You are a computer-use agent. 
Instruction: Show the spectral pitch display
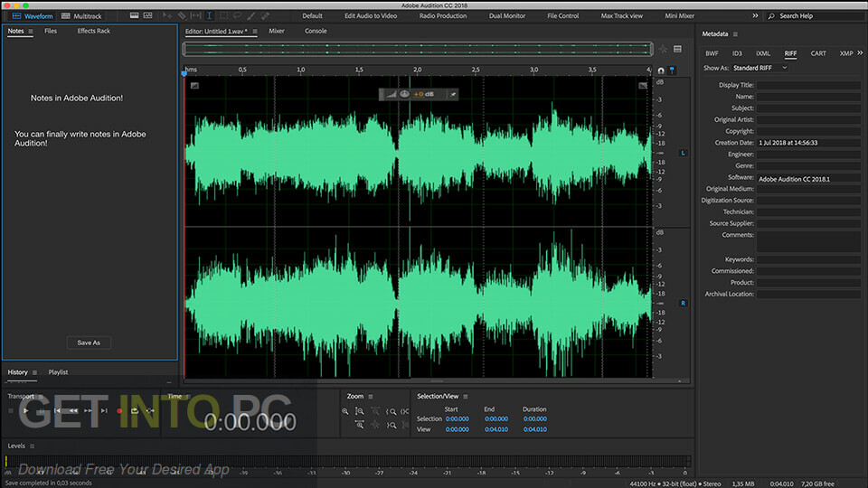pos(147,16)
